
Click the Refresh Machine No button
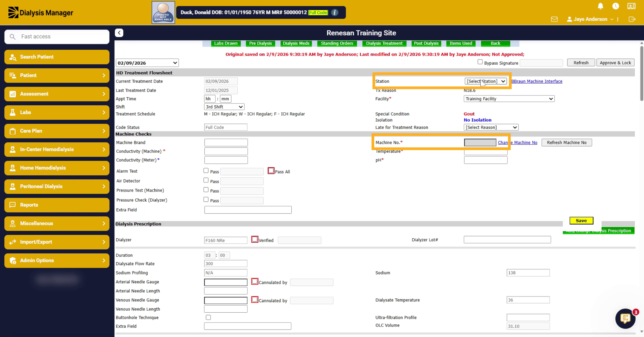(567, 143)
